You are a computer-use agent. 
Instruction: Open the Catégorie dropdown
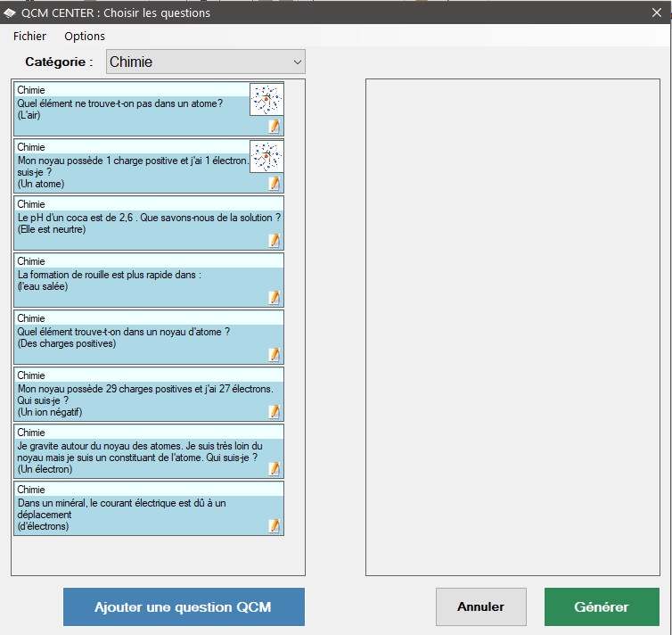(x=206, y=62)
